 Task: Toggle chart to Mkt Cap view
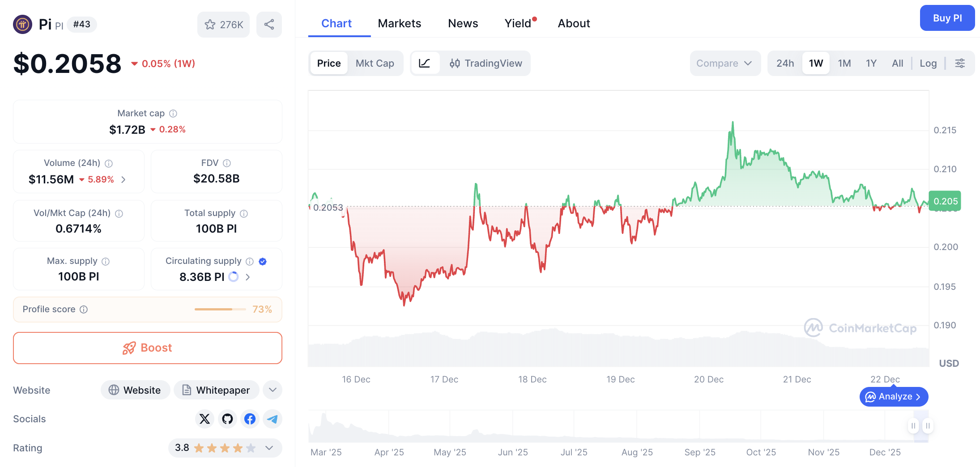coord(375,63)
